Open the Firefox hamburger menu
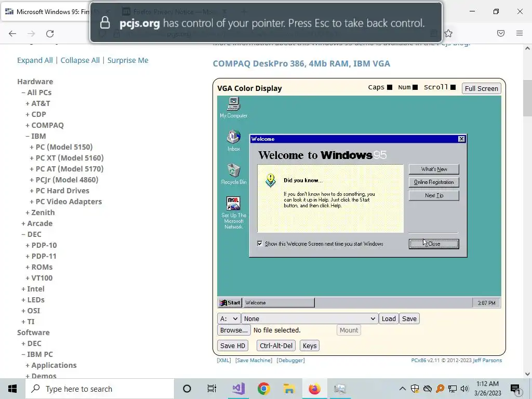 click(x=519, y=33)
